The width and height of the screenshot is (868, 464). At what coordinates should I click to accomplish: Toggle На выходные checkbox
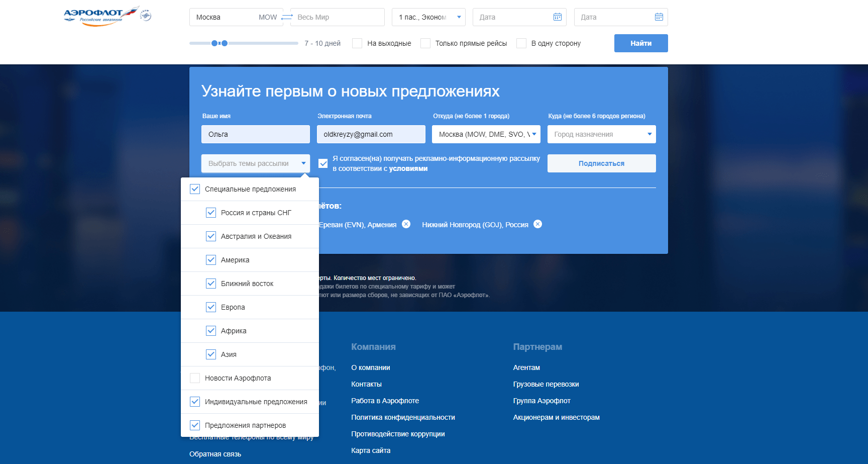357,43
